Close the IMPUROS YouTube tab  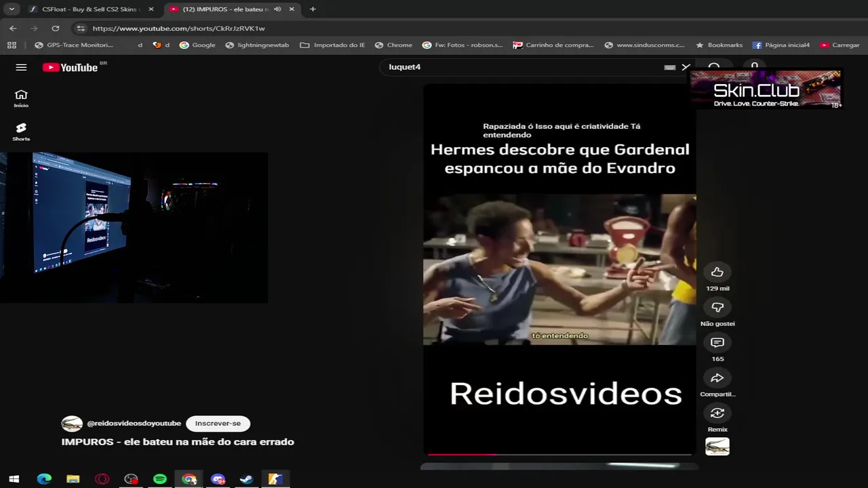292,9
